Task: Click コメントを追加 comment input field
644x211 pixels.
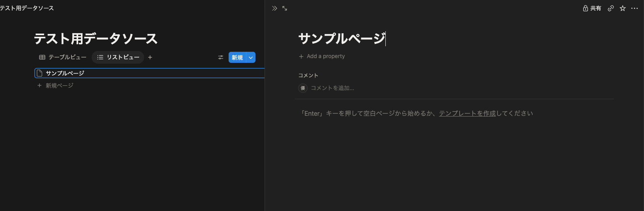Action: tap(332, 88)
